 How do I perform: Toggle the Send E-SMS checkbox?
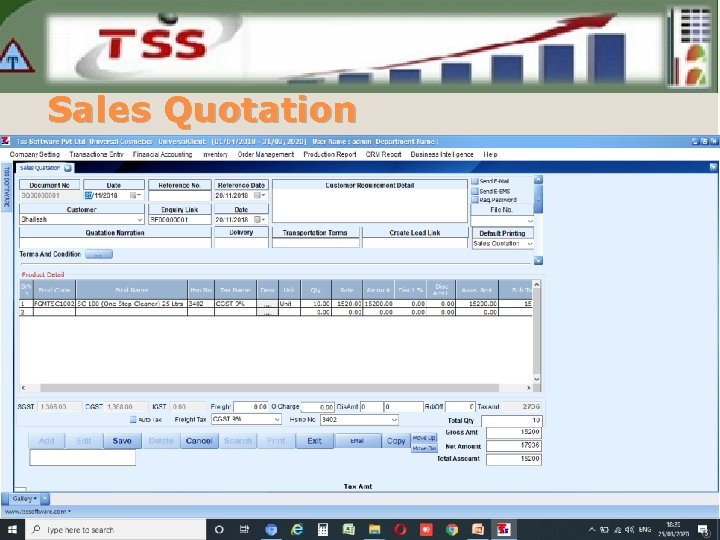pyautogui.click(x=475, y=191)
